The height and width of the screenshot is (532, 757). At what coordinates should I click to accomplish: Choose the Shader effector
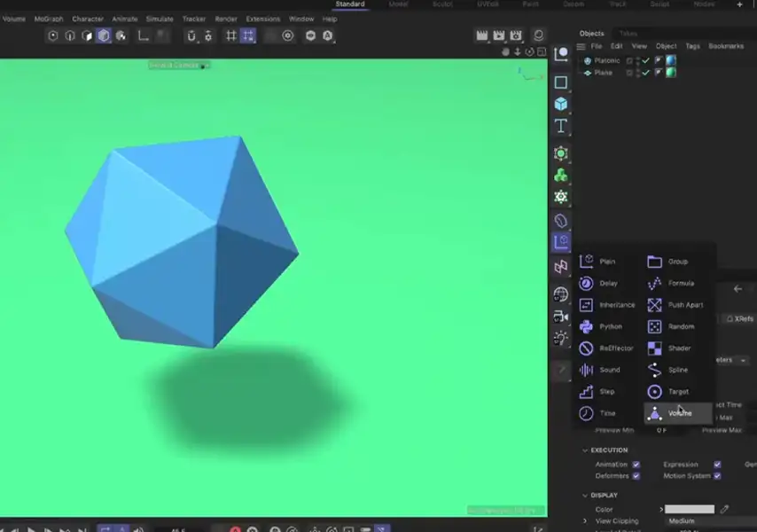(x=679, y=348)
